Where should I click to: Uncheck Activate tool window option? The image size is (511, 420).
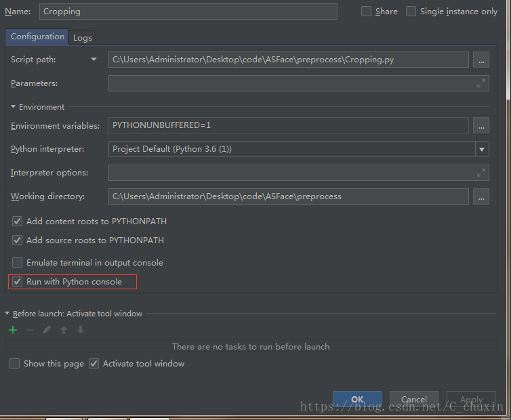point(94,363)
